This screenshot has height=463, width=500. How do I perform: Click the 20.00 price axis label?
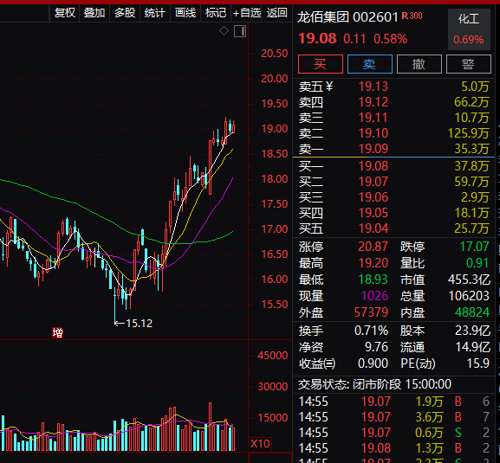pos(274,79)
